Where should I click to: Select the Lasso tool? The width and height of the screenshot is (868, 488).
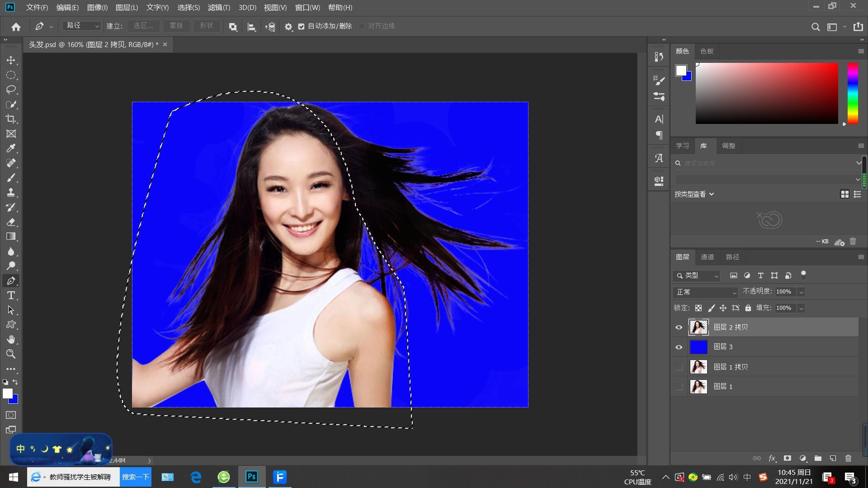[11, 90]
